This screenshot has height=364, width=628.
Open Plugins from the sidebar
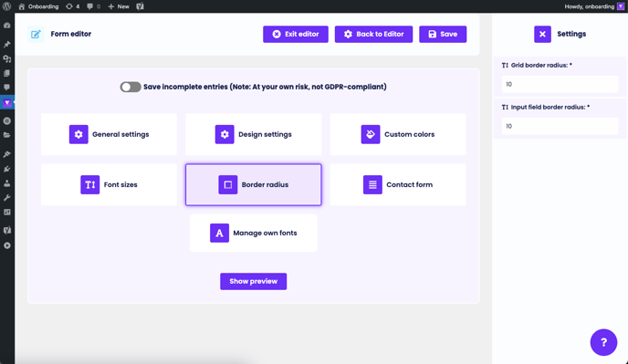coord(6,169)
